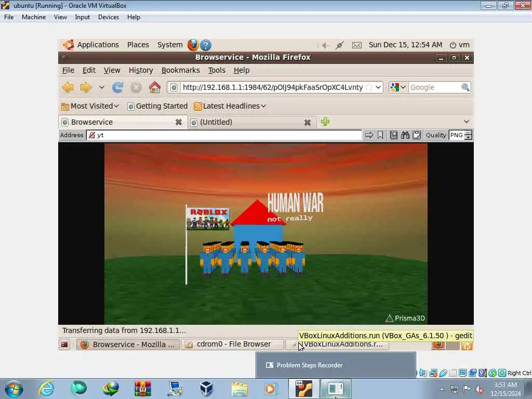Click the Browservice find binoculars icon

tap(405, 136)
